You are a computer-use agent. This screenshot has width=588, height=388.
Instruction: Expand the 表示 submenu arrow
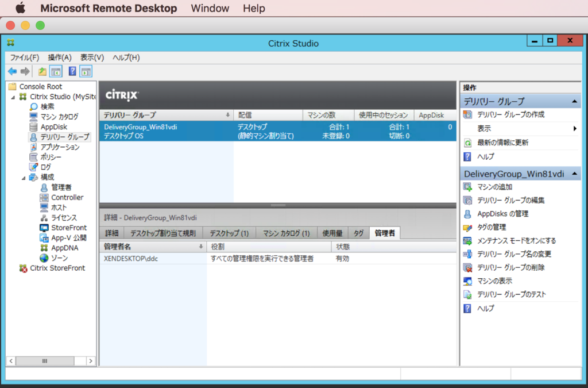point(575,129)
